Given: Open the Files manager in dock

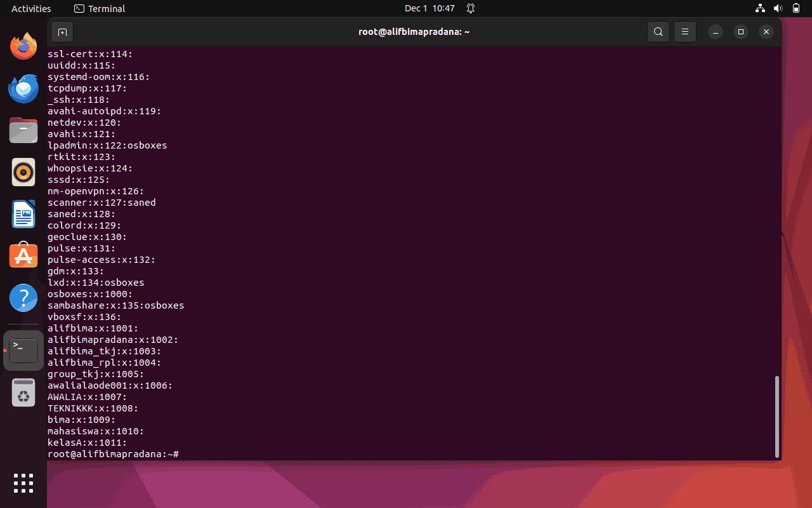Looking at the screenshot, I should 23,130.
